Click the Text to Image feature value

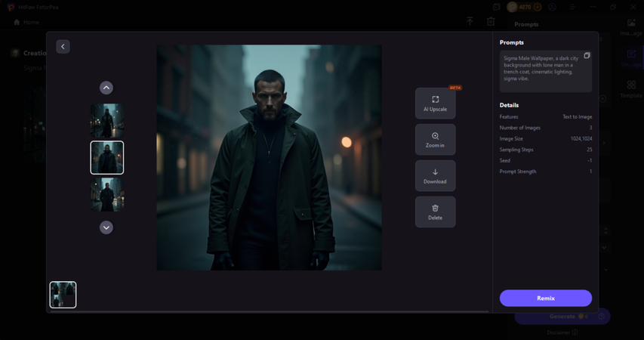(577, 117)
